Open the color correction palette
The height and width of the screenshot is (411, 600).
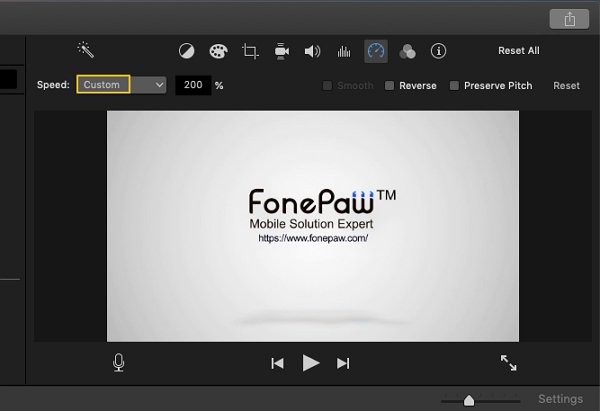[x=218, y=51]
